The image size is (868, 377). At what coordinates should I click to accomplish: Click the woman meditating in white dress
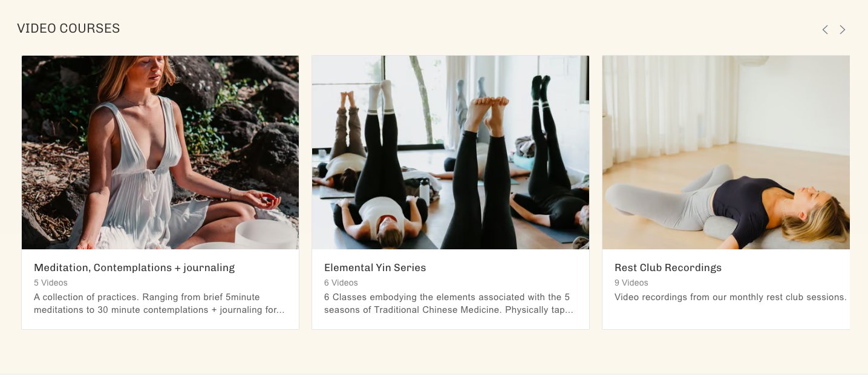(x=160, y=152)
